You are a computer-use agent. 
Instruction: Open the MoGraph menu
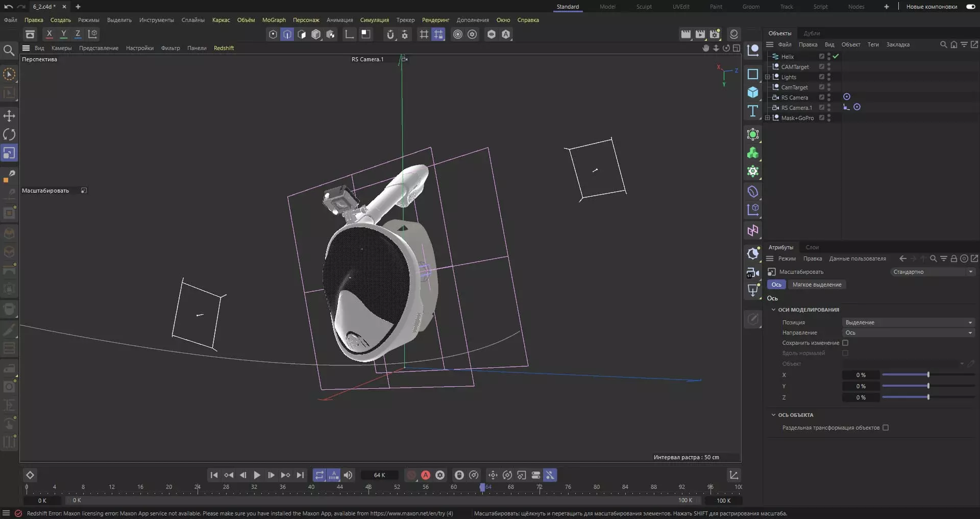274,20
